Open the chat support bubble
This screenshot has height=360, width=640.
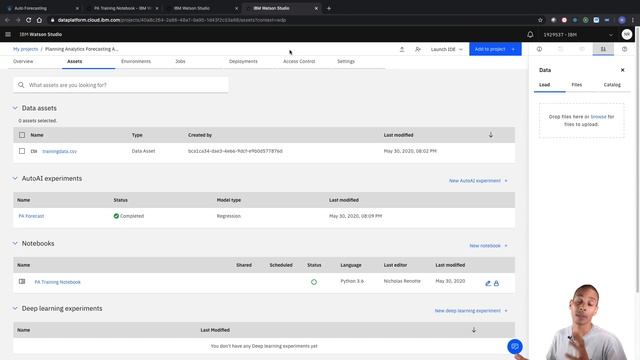pyautogui.click(x=515, y=347)
